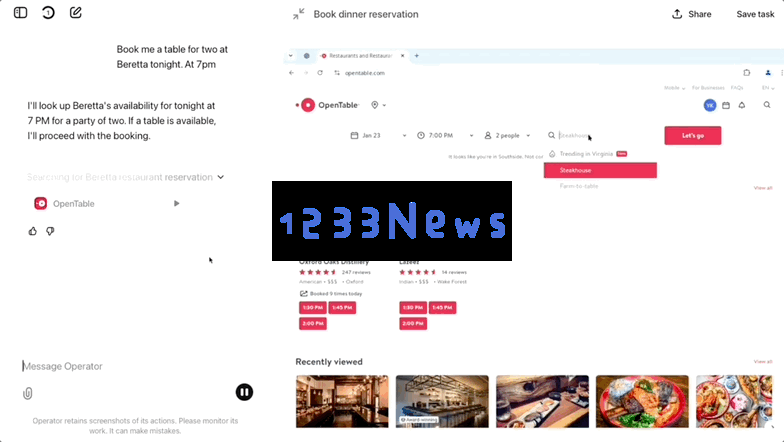Click the Save task button
784x442 pixels.
(x=755, y=14)
